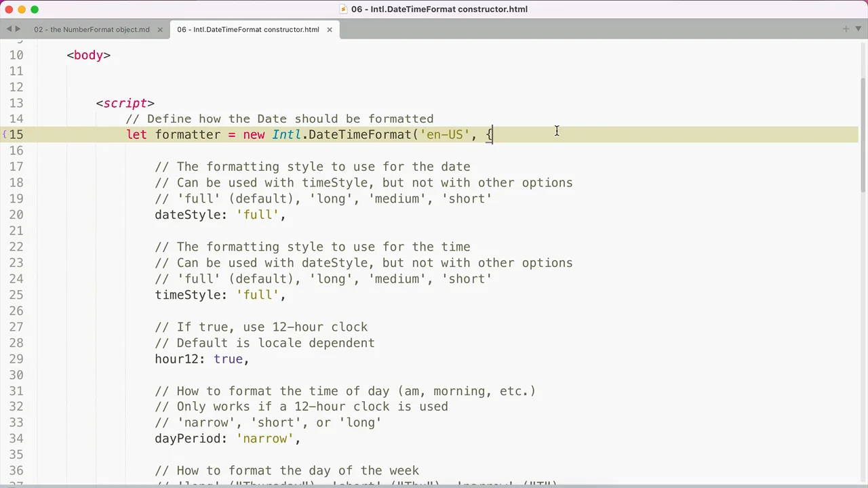This screenshot has height=488, width=868.
Task: Click the window title text in title bar
Action: [x=439, y=9]
